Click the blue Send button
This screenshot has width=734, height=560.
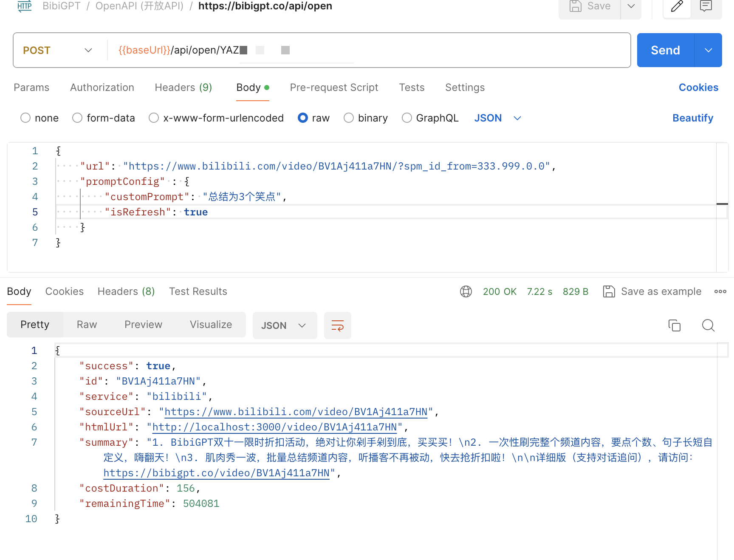click(x=666, y=50)
